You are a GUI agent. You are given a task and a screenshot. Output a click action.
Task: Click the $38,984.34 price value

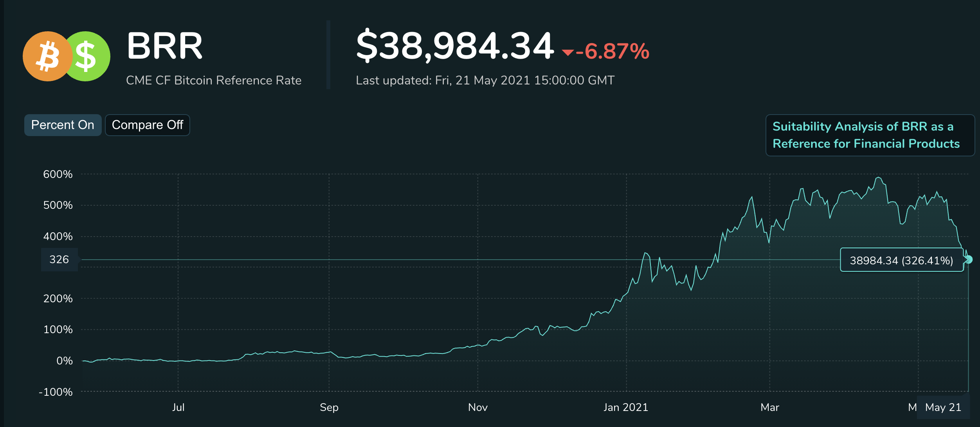(455, 46)
